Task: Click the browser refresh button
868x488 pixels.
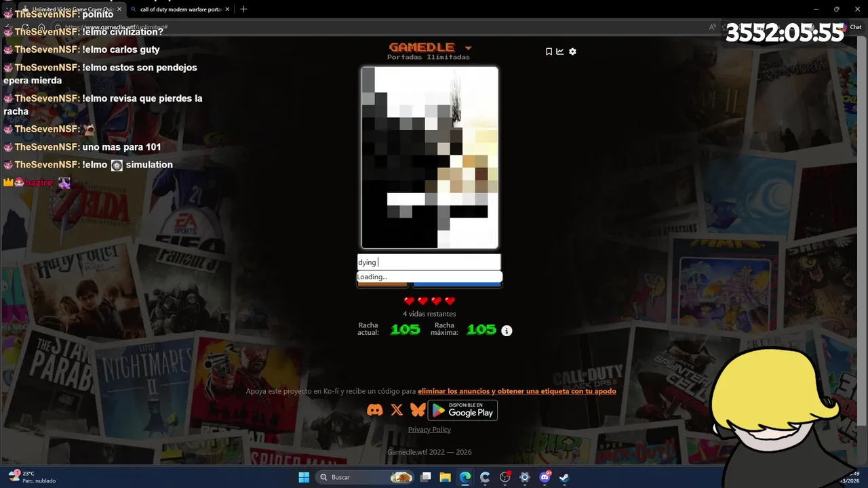Action: pyautogui.click(x=26, y=28)
